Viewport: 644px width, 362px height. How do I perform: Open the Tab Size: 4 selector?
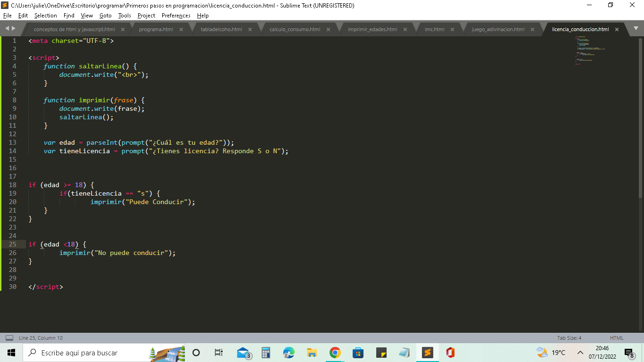point(569,338)
